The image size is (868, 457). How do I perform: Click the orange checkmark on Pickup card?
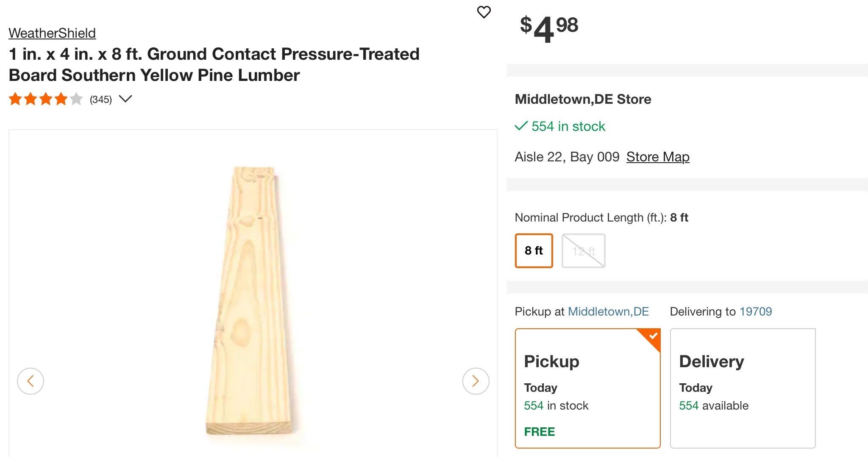click(x=653, y=336)
